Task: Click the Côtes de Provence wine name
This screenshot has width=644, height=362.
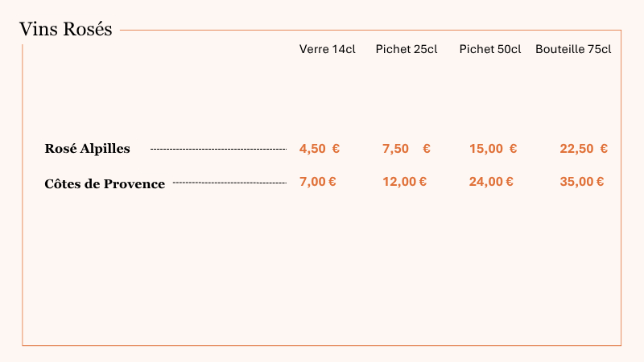Action: [105, 184]
